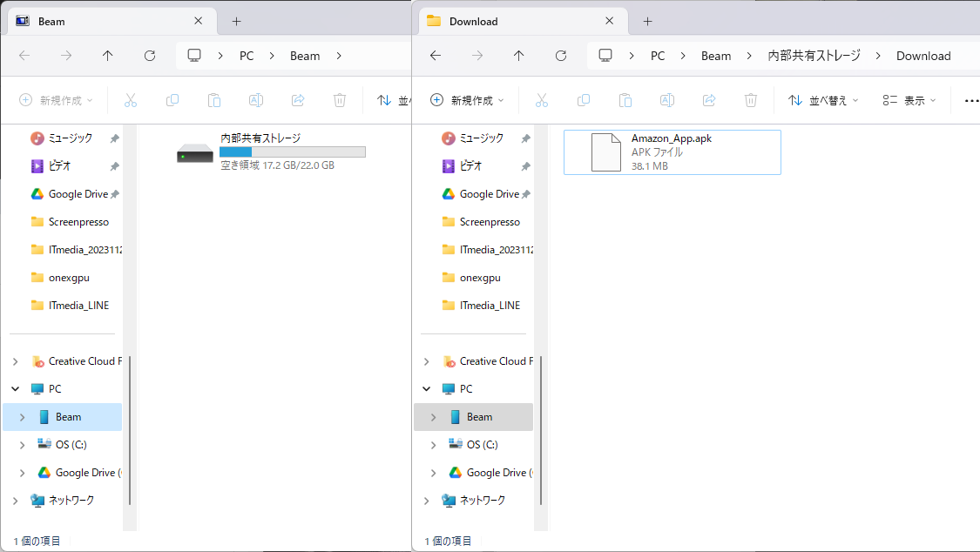Expand ネットワーク node in Beam window
Image resolution: width=980 pixels, height=552 pixels.
[16, 500]
